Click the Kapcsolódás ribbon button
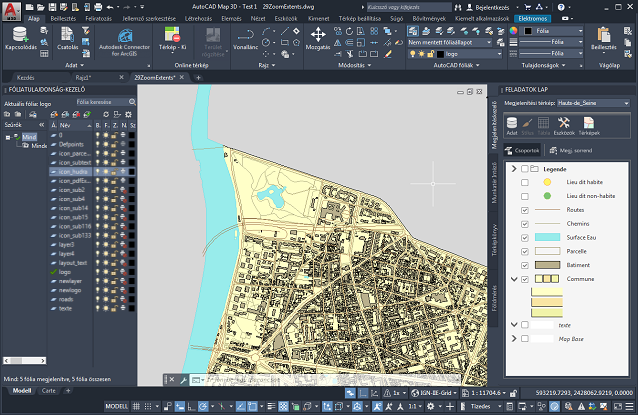638x415 pixels. [x=19, y=37]
